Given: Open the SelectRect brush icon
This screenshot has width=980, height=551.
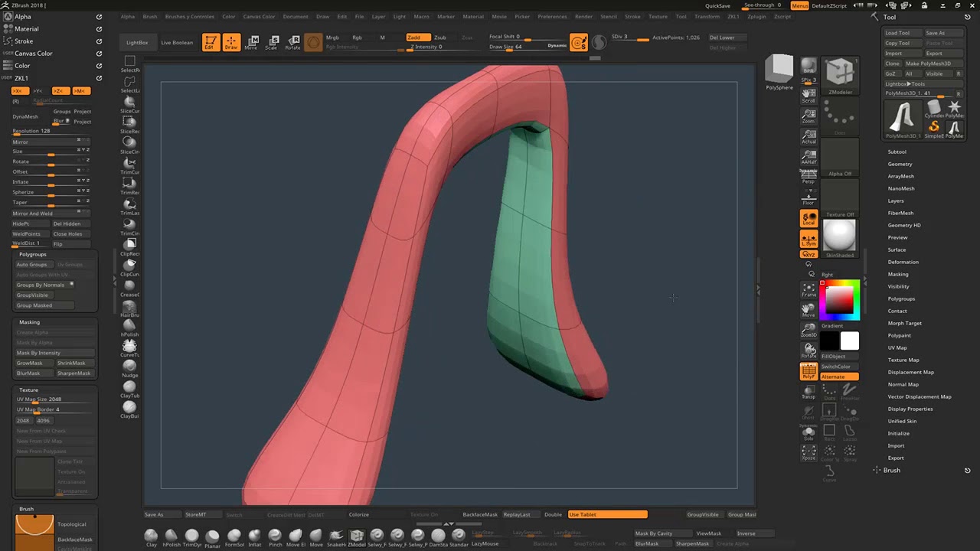Looking at the screenshot, I should tap(129, 64).
